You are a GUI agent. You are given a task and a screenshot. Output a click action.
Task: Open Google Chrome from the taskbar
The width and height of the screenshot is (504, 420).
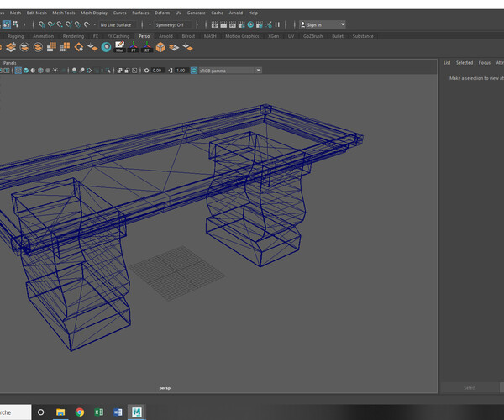[x=80, y=412]
